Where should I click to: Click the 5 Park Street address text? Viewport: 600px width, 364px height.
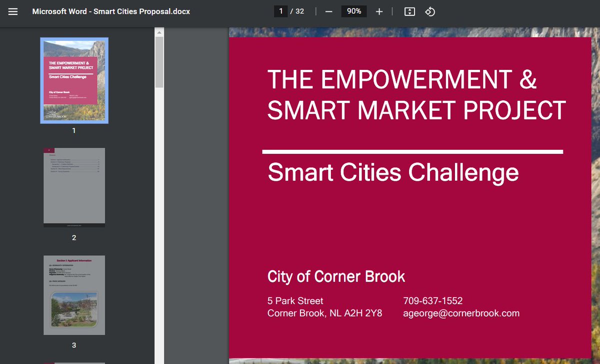(295, 301)
